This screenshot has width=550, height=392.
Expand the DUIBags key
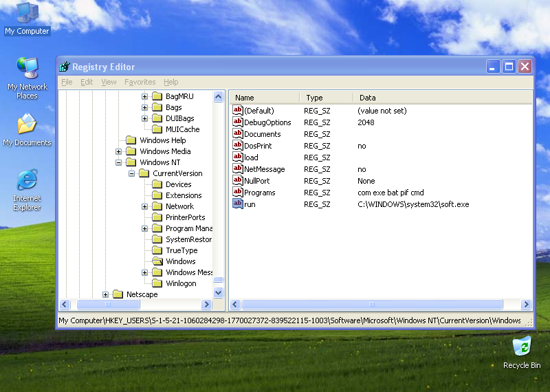[x=144, y=118]
